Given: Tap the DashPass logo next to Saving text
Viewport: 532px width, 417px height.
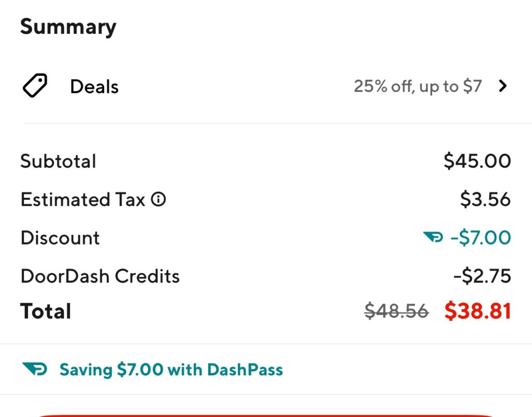Looking at the screenshot, I should 35,369.
